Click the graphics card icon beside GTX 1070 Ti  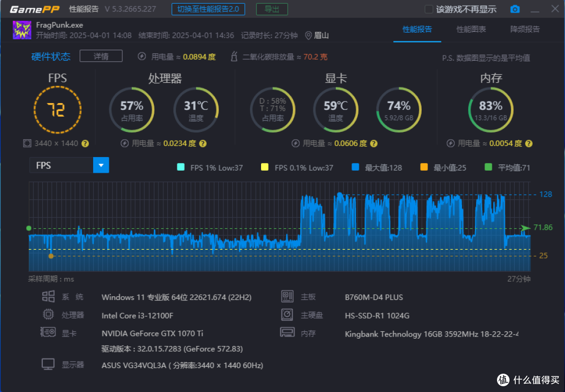point(48,332)
